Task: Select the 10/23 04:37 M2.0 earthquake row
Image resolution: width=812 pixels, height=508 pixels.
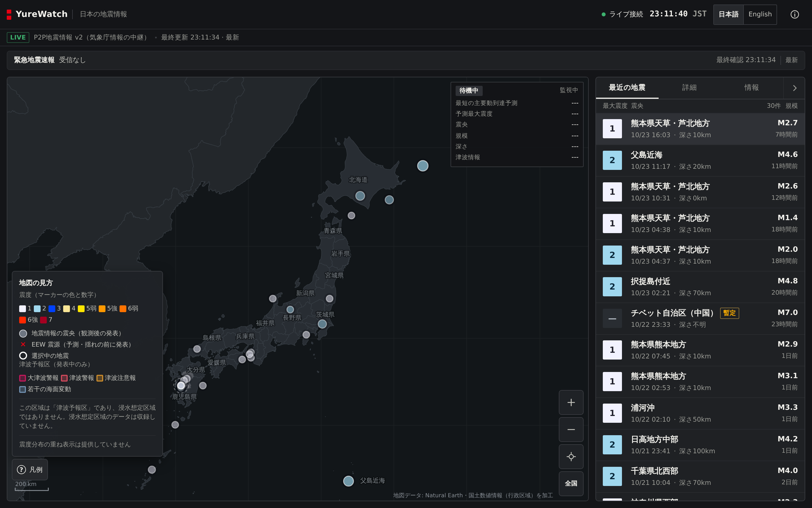Action: point(700,255)
